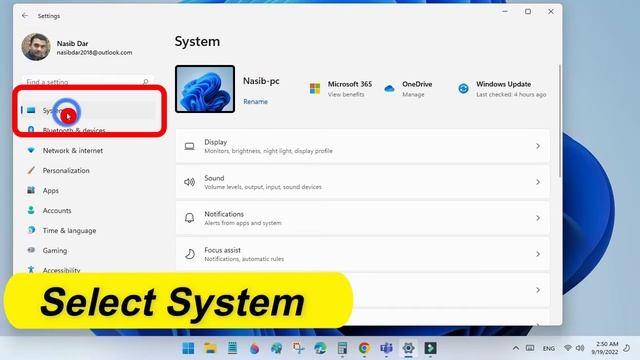Open Microsoft Teams from the taskbar
The width and height of the screenshot is (640, 360).
[387, 348]
